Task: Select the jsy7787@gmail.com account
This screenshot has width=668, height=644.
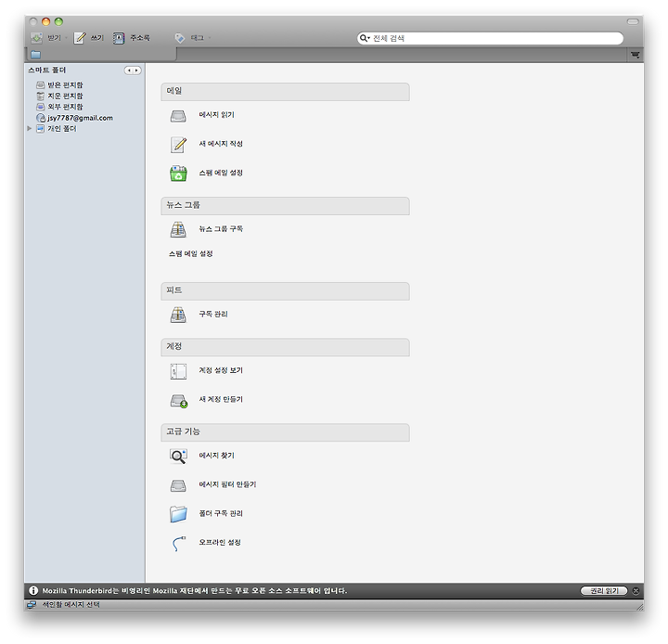Action: tap(75, 118)
